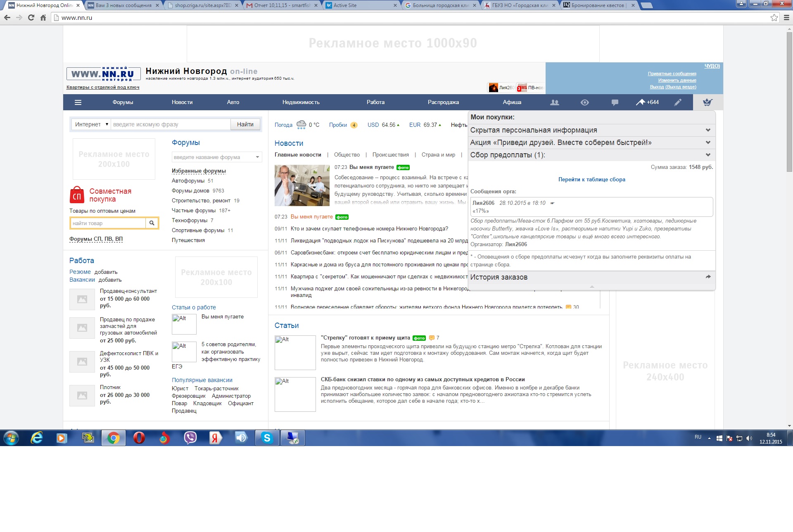The height and width of the screenshot is (532, 793).
Task: Click the page vertical scrollbar thumb
Action: [789, 102]
